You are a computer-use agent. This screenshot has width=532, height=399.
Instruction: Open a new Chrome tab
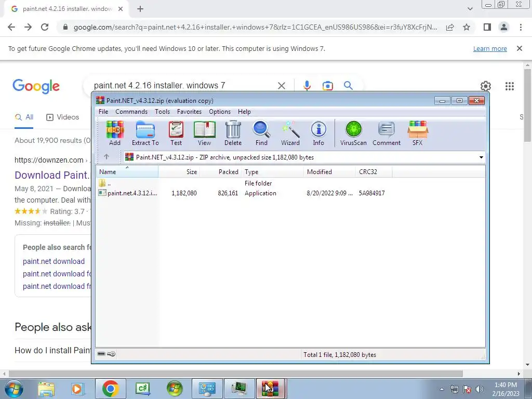140,9
